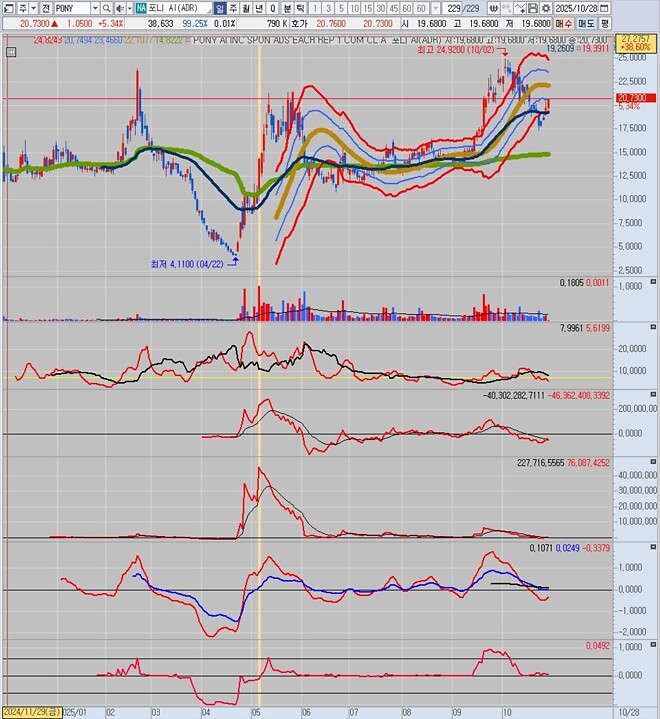Open chart settings gear icon
The width and height of the screenshot is (660, 719).
click(x=546, y=8)
